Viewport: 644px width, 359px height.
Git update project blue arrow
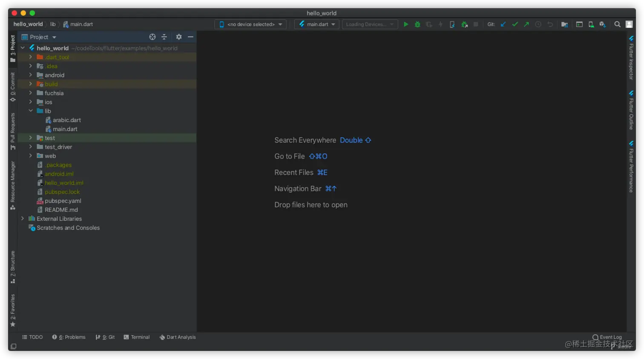(503, 24)
